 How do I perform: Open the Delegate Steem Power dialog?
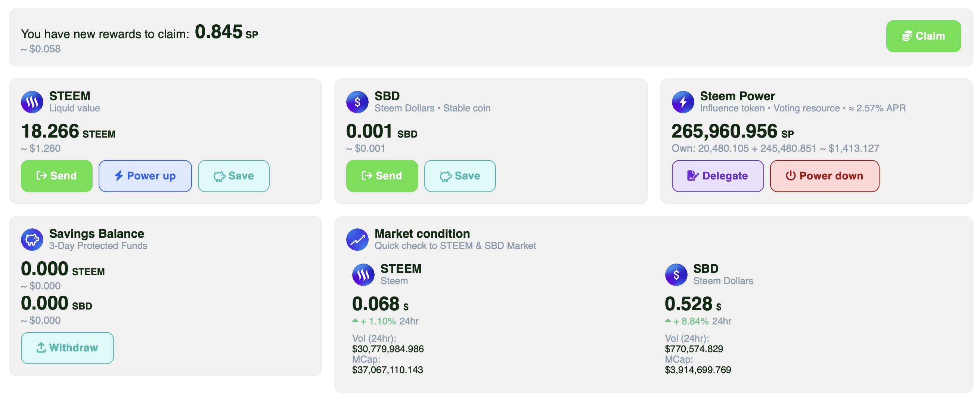pos(717,176)
